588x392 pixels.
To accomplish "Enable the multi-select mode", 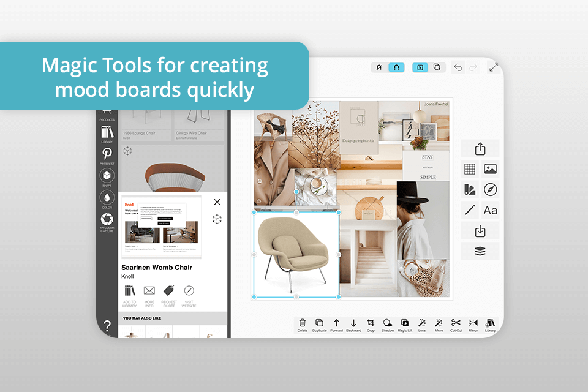I will tap(437, 67).
